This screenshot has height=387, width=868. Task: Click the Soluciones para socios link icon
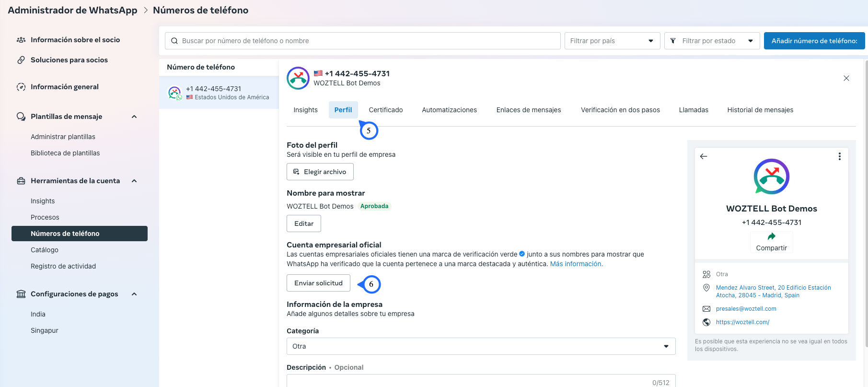pyautogui.click(x=21, y=60)
